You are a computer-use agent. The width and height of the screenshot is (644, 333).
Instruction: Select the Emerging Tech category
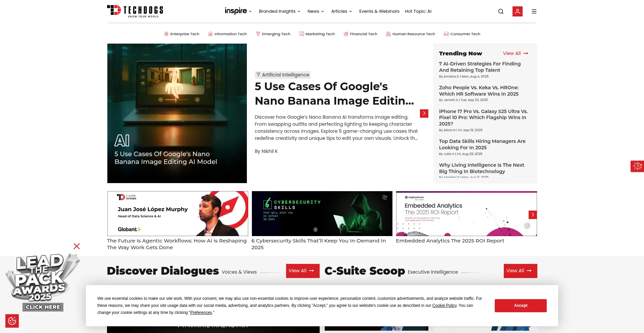[x=273, y=34]
